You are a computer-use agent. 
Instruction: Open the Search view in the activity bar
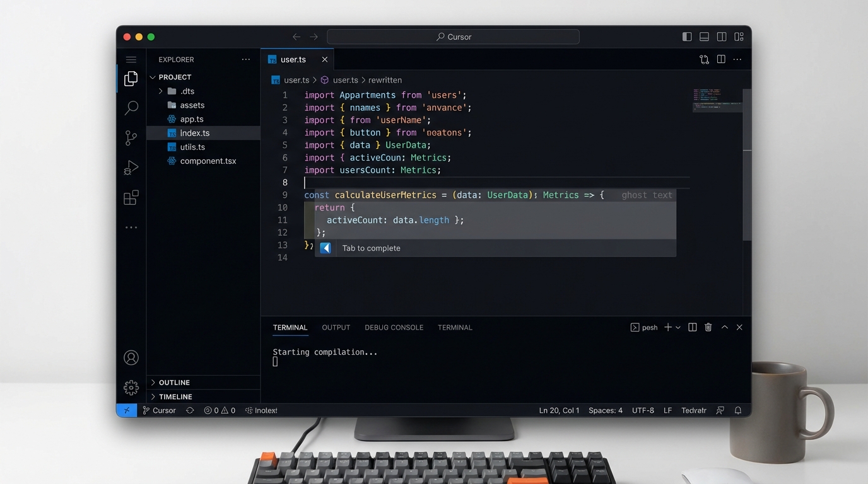point(131,108)
